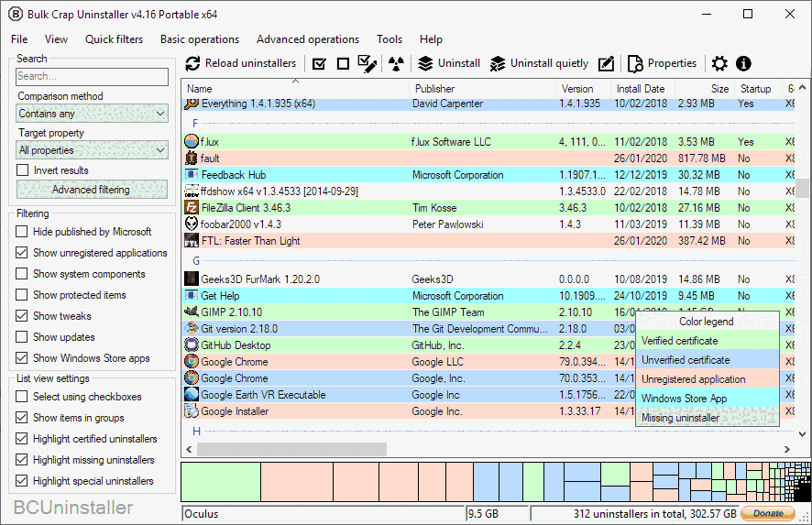Click the info circle icon in toolbar
Image resolution: width=812 pixels, height=525 pixels.
click(x=743, y=64)
